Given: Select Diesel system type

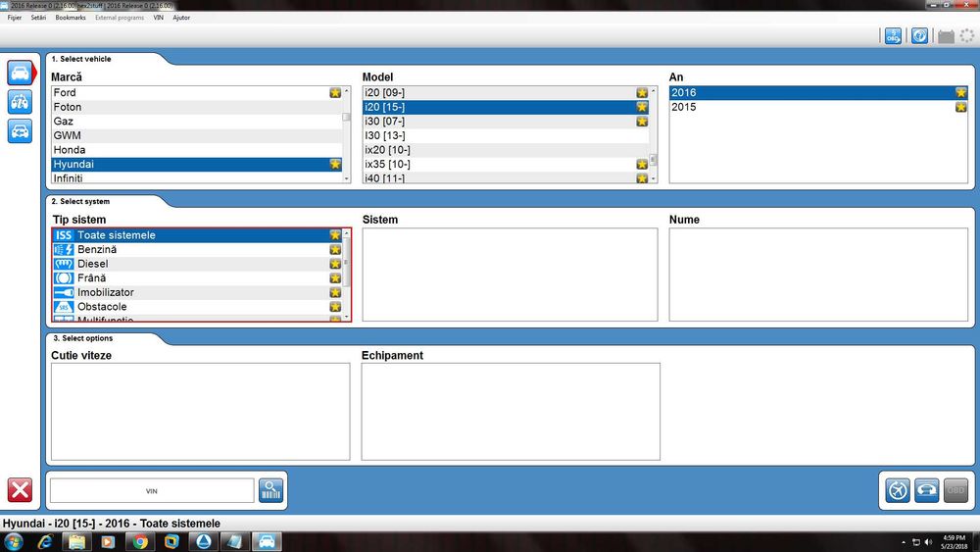Looking at the screenshot, I should click(198, 264).
